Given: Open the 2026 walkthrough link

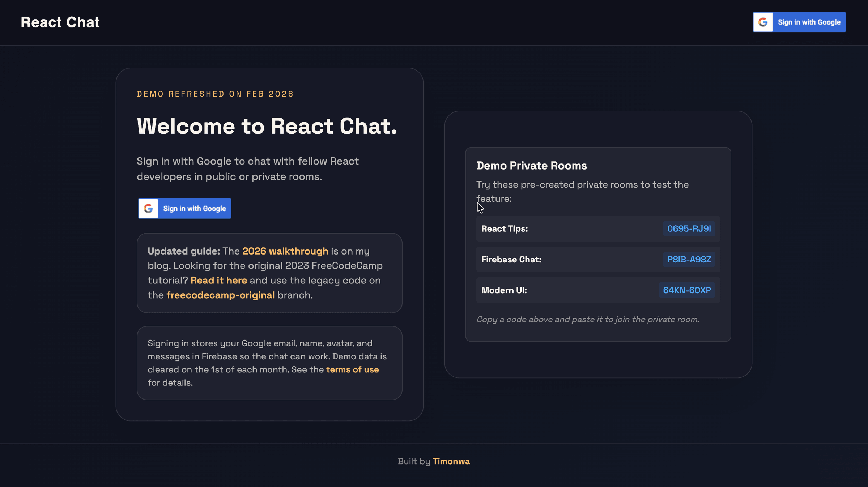Looking at the screenshot, I should click(285, 251).
